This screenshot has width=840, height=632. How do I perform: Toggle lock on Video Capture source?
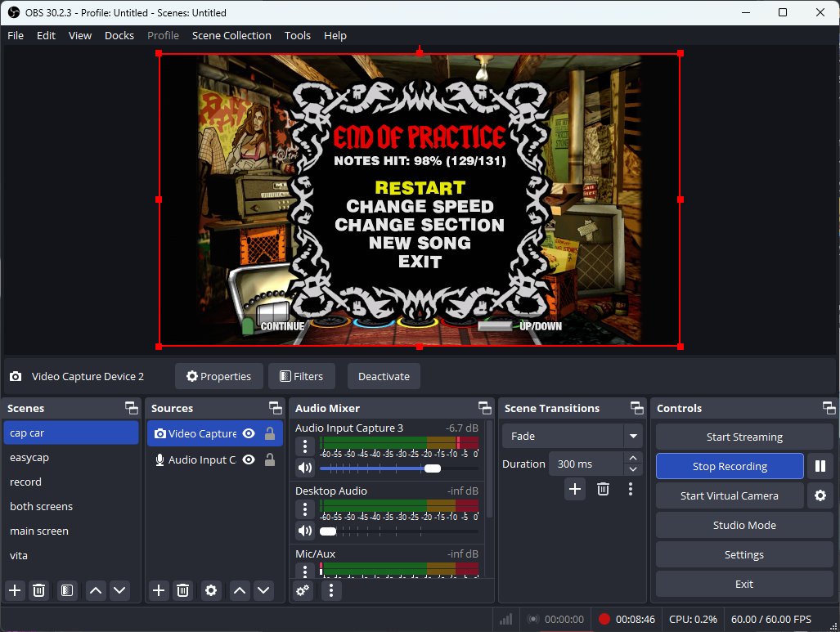pyautogui.click(x=270, y=433)
